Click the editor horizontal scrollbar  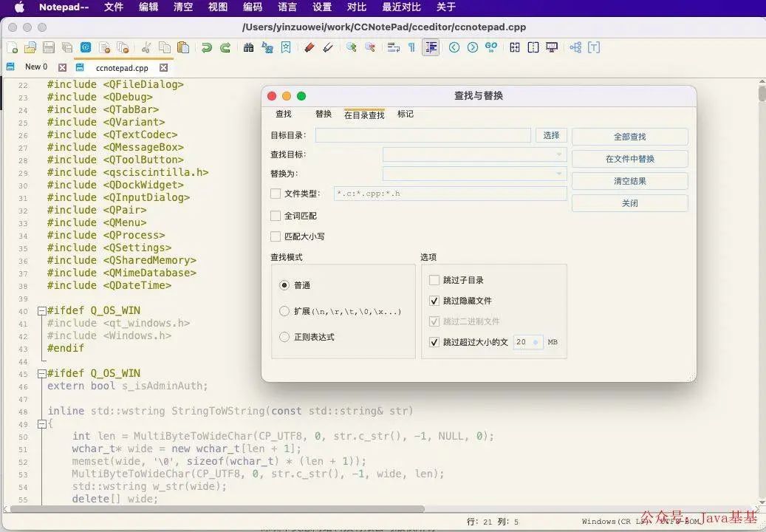point(217,508)
